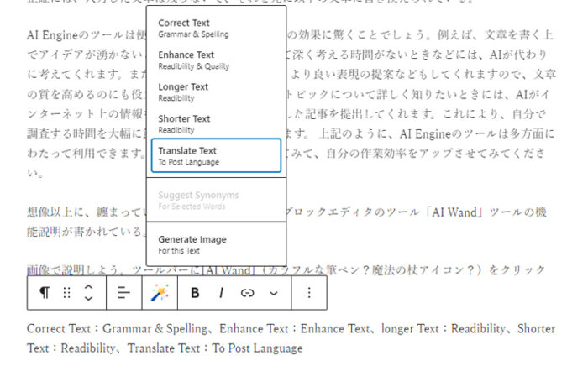The height and width of the screenshot is (366, 588).
Task: Select Longer Text menu option
Action: click(216, 92)
